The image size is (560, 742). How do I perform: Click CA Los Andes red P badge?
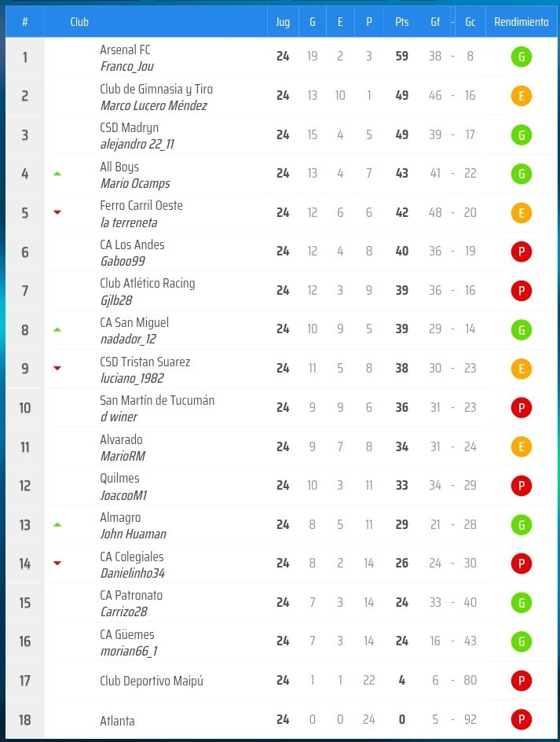[520, 252]
